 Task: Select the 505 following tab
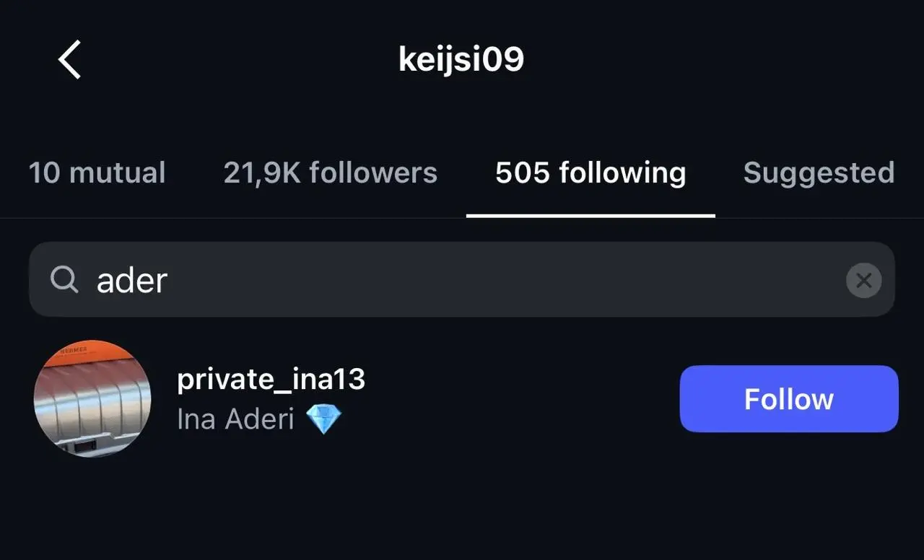click(590, 173)
